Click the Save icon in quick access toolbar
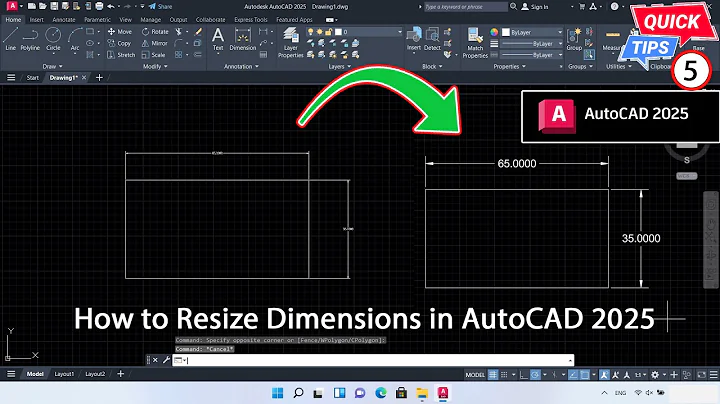 tap(54, 6)
